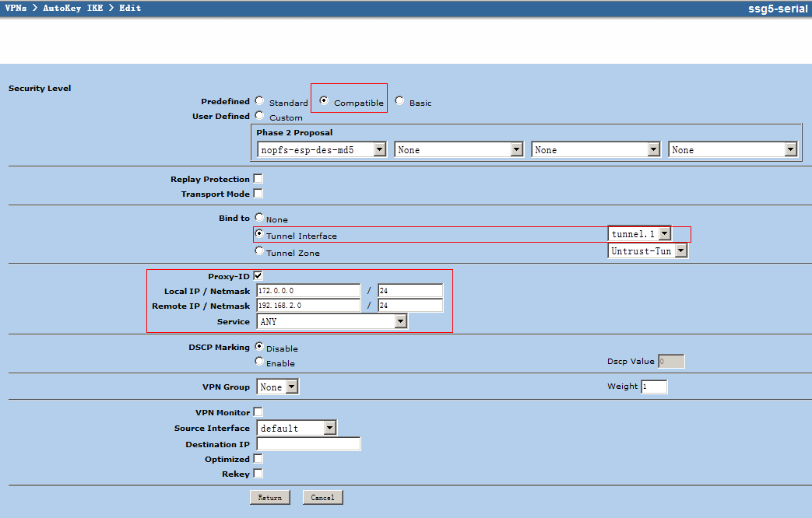This screenshot has height=518, width=812.
Task: Select the Standard predefined security level
Action: tap(259, 100)
